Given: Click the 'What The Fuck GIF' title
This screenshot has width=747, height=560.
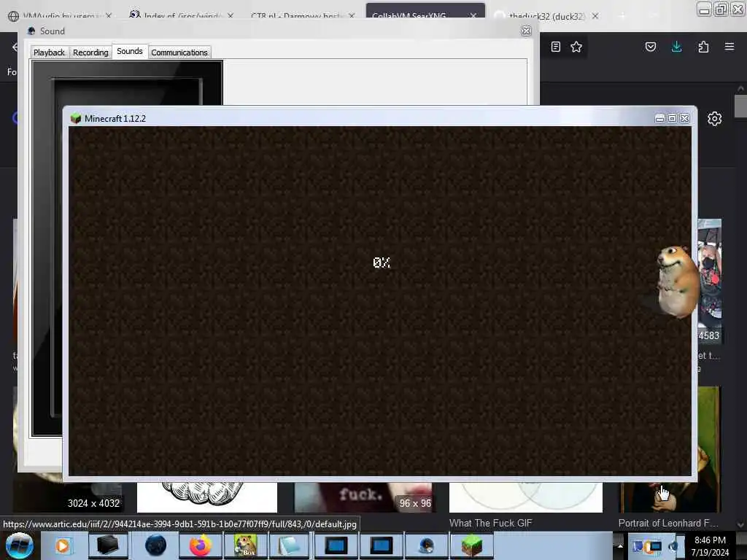Looking at the screenshot, I should coord(490,523).
